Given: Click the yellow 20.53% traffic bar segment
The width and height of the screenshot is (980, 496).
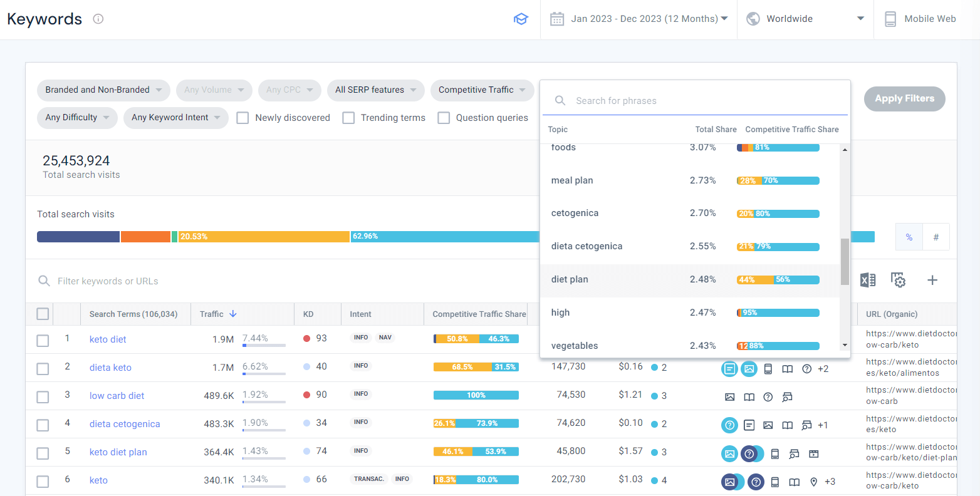Looking at the screenshot, I should click(x=264, y=237).
